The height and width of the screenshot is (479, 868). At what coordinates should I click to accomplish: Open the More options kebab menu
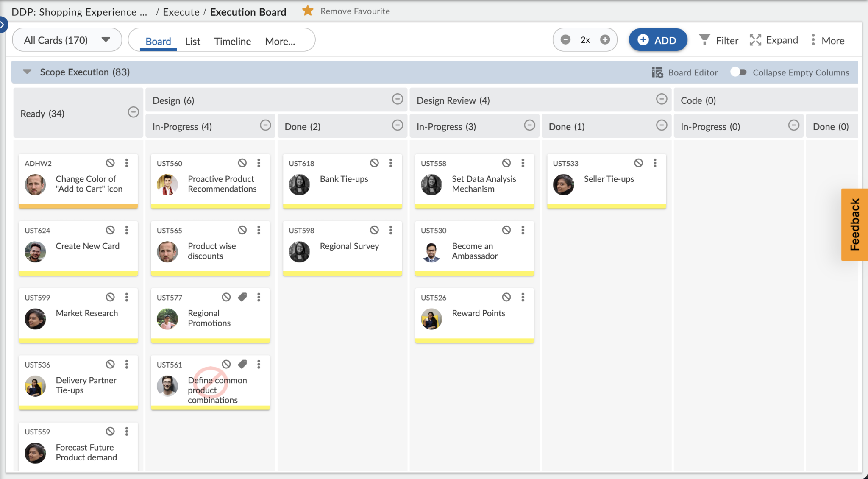813,40
